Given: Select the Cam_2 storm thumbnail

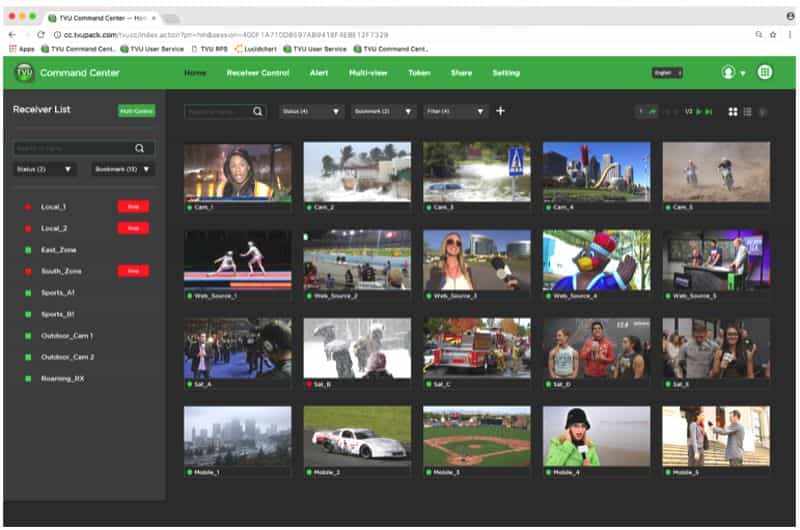Looking at the screenshot, I should point(357,172).
